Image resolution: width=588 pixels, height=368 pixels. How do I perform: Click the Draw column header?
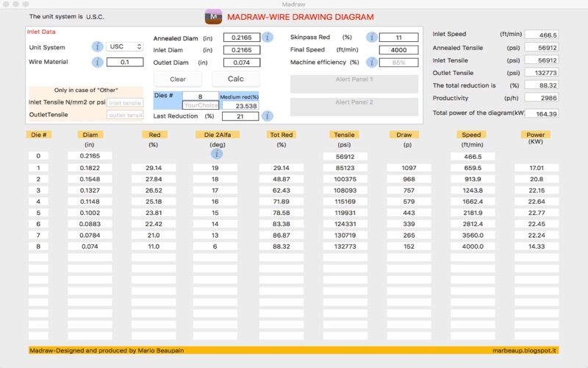coord(404,135)
